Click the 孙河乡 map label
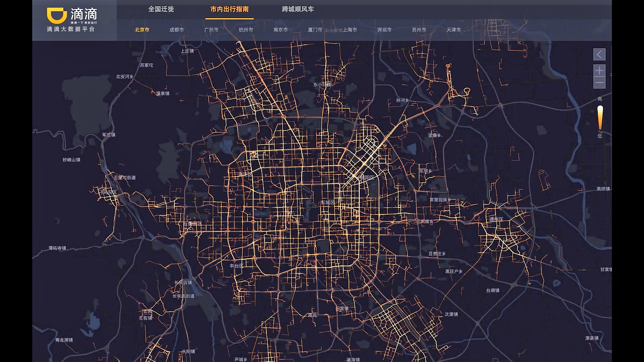644x362 pixels. point(402,100)
